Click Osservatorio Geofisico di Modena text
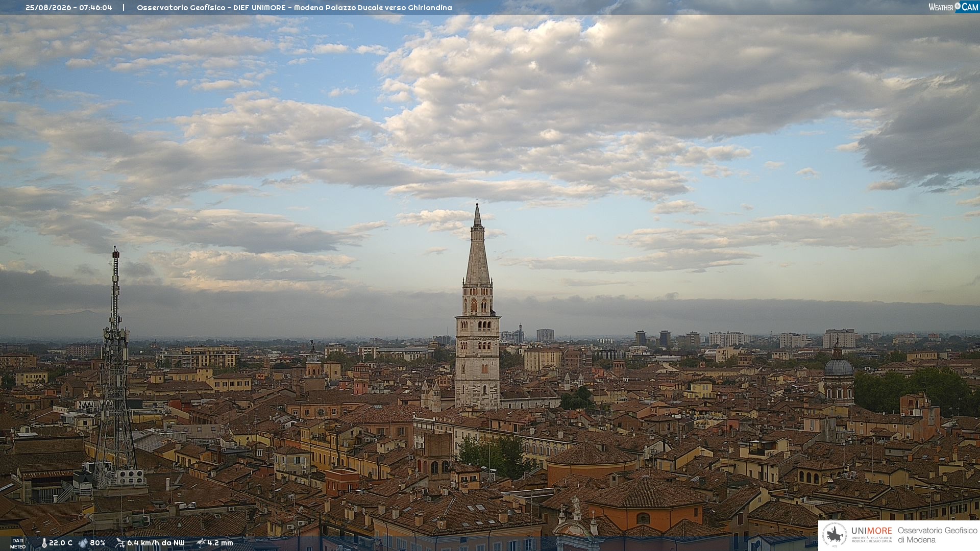This screenshot has width=980, height=551. pos(937,535)
